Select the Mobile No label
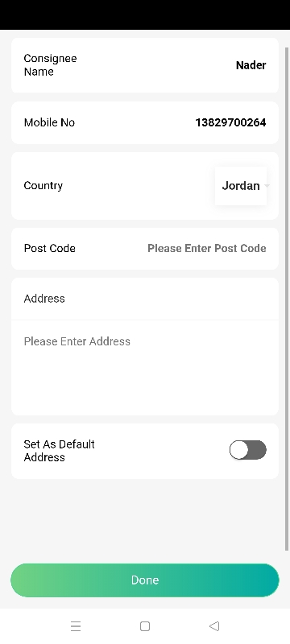 pos(49,122)
